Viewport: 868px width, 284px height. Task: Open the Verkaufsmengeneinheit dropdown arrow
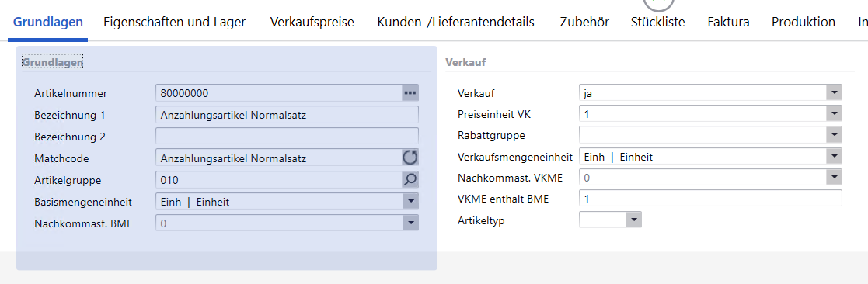click(x=834, y=157)
